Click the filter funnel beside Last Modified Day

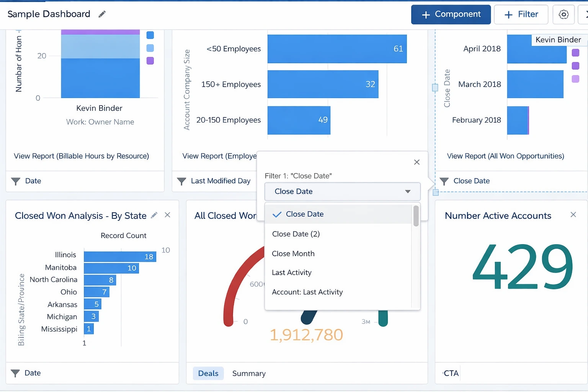181,181
